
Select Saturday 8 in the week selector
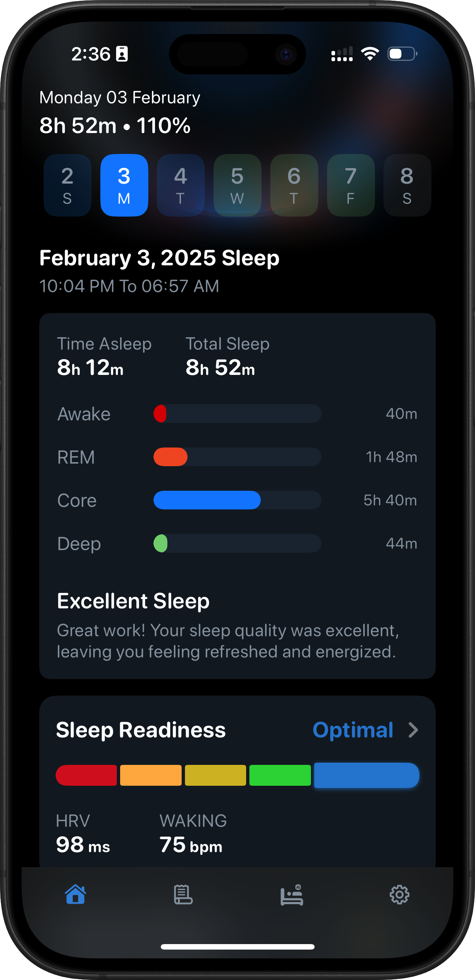(407, 186)
